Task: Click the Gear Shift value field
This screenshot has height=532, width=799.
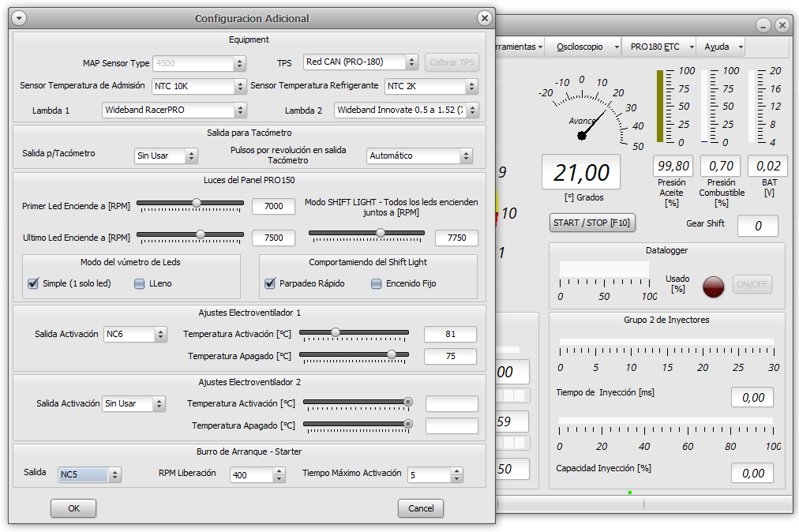Action: (x=758, y=226)
